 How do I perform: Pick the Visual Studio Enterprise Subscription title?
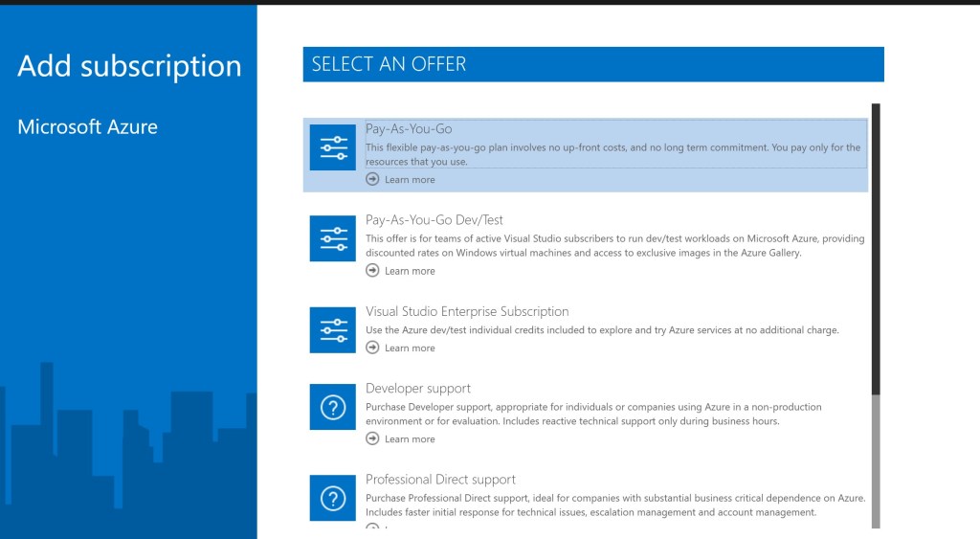point(467,311)
